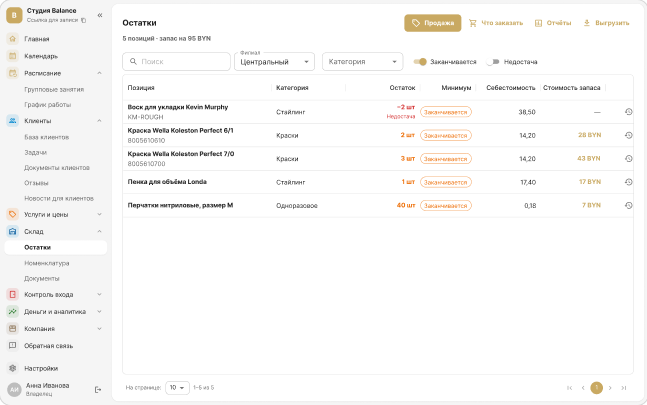Click the Выгрузить export button
This screenshot has height=405, width=647.
(606, 23)
